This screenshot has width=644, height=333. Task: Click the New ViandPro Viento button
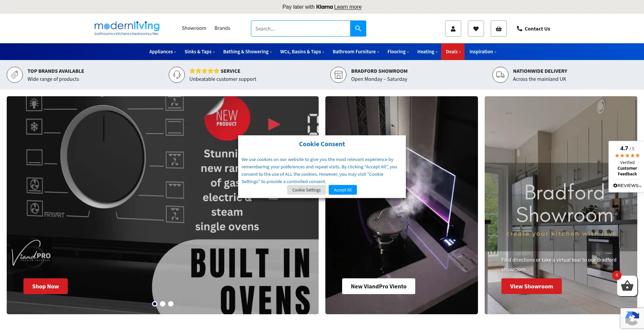pos(379,286)
